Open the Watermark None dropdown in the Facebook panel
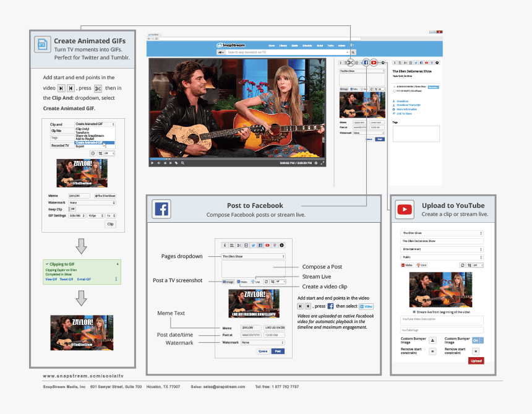This screenshot has height=414, width=532. pyautogui.click(x=263, y=343)
